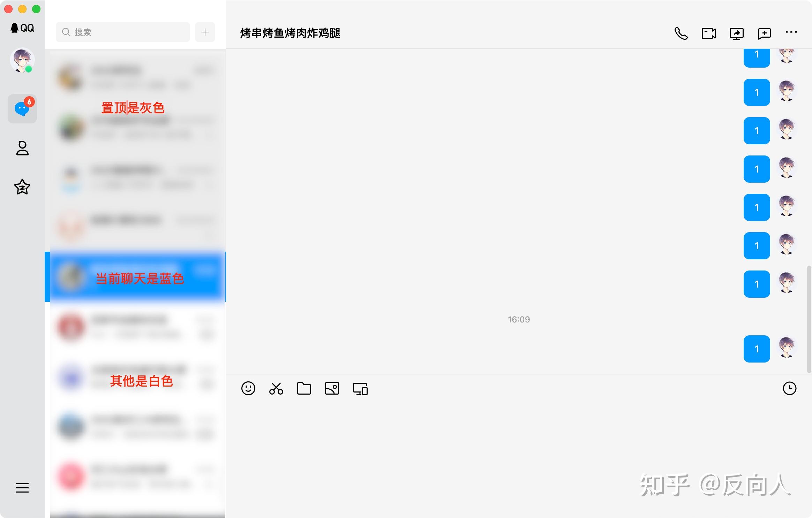Open the hamburger settings menu
The width and height of the screenshot is (812, 518).
click(x=22, y=488)
